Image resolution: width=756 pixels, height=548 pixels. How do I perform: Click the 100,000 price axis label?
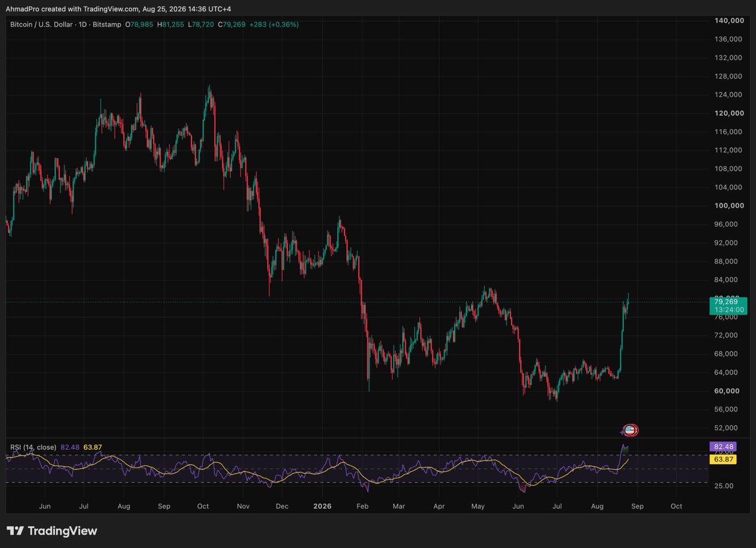(x=728, y=206)
